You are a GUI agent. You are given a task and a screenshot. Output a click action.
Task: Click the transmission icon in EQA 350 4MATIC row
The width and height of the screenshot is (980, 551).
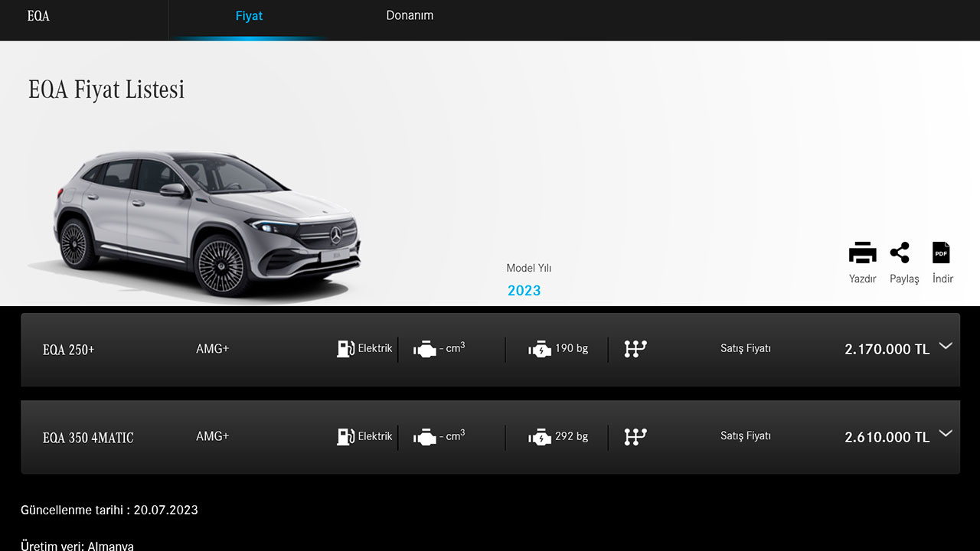coord(635,437)
